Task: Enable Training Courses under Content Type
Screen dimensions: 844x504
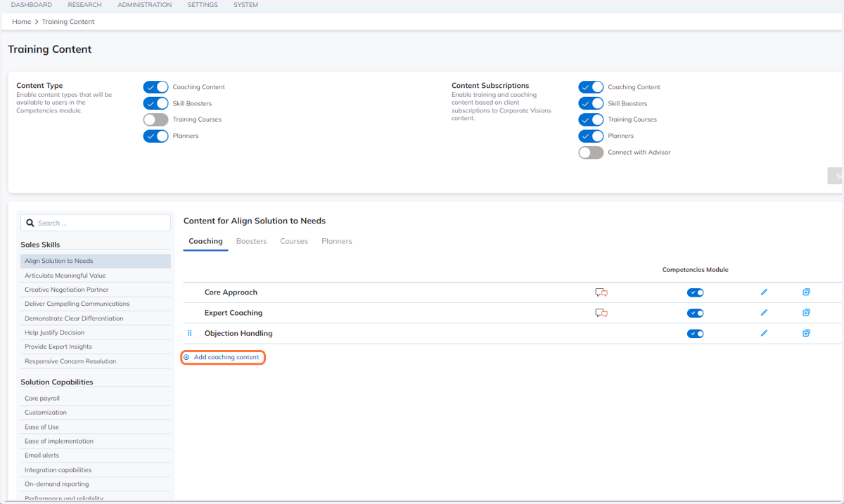Action: [x=155, y=119]
